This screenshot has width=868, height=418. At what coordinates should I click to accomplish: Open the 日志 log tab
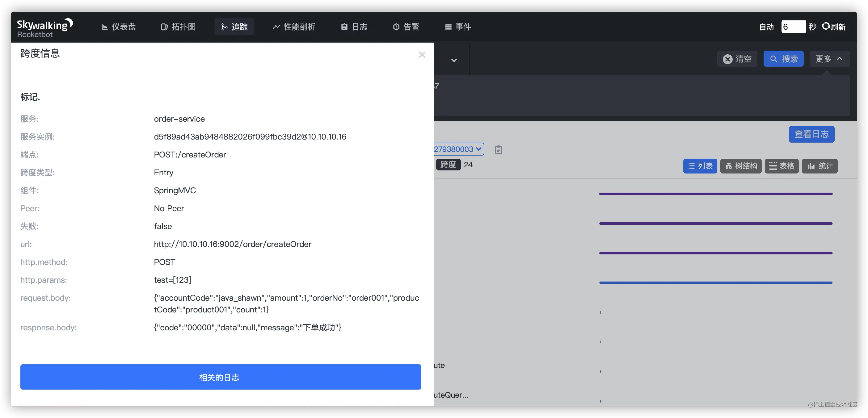(x=354, y=27)
